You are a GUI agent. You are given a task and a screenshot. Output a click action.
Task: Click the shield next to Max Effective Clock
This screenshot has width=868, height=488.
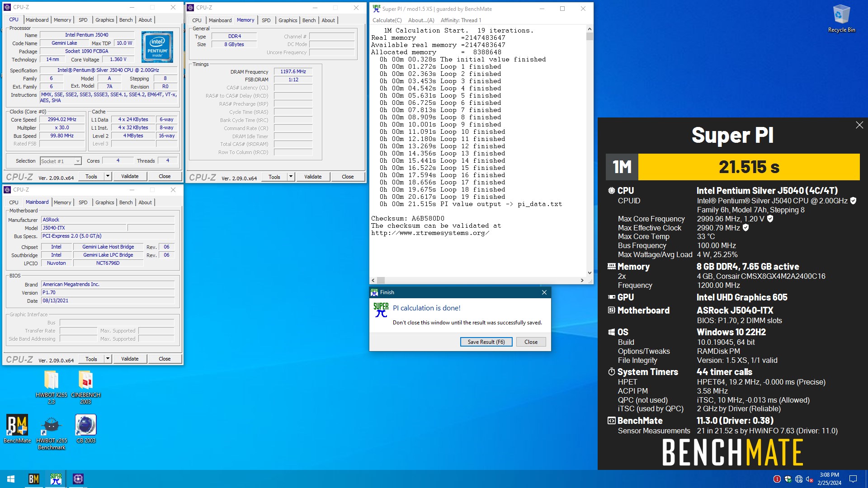click(x=746, y=228)
